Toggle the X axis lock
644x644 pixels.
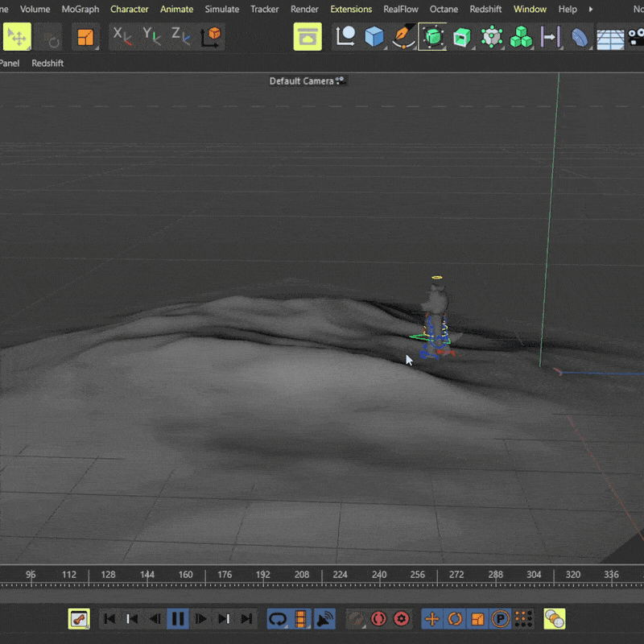point(122,37)
